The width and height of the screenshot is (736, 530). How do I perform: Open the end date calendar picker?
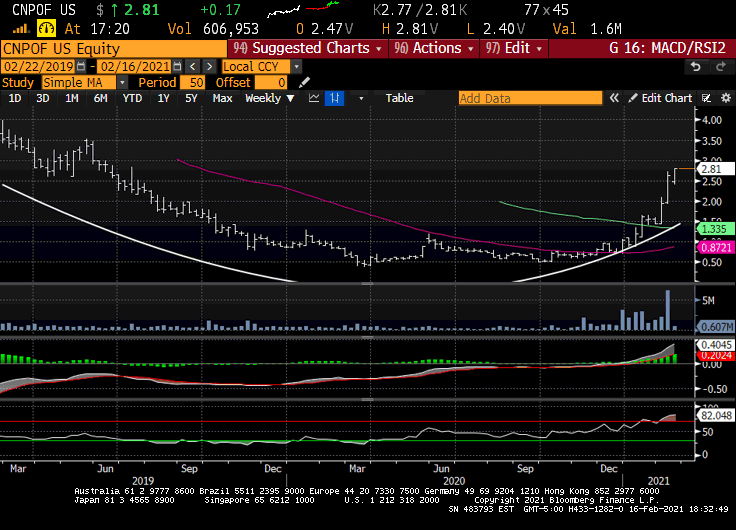tap(177, 66)
